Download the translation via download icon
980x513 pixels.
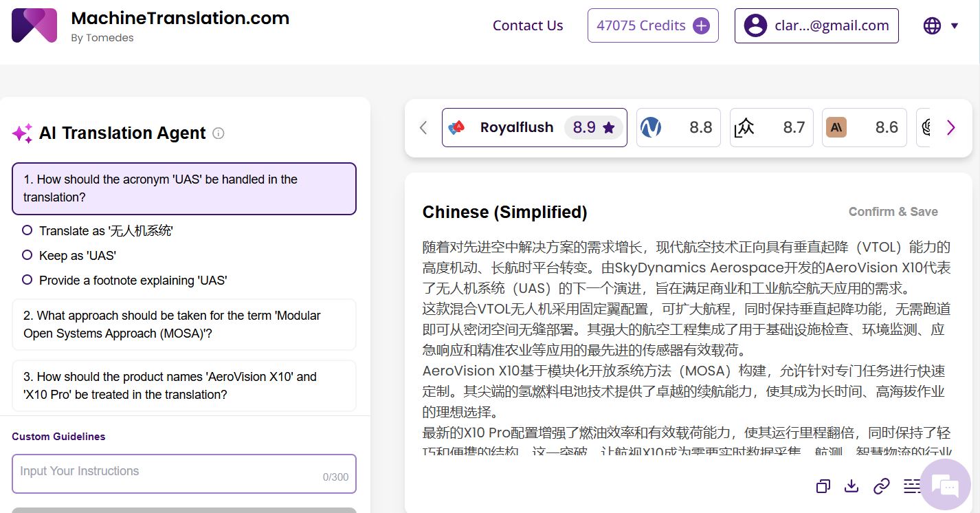click(x=851, y=486)
